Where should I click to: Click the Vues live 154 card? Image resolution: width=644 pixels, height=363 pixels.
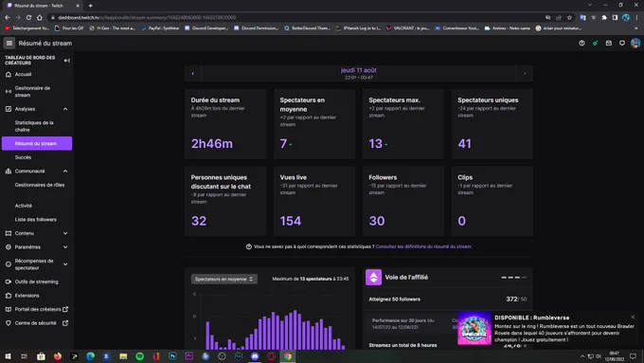314,201
